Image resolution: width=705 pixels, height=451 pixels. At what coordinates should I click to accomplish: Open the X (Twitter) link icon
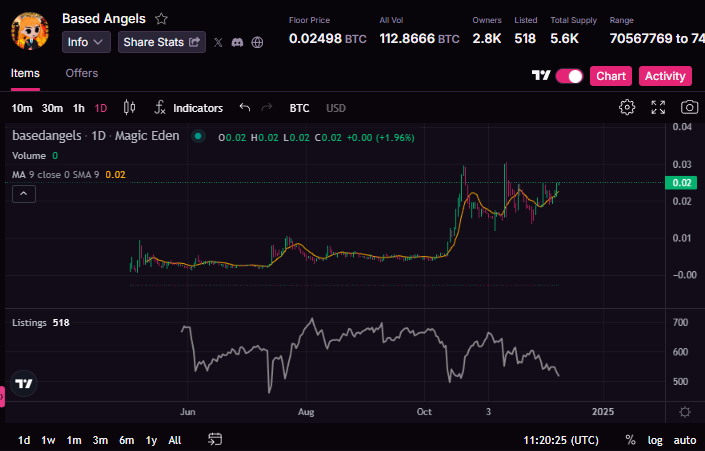pos(218,42)
